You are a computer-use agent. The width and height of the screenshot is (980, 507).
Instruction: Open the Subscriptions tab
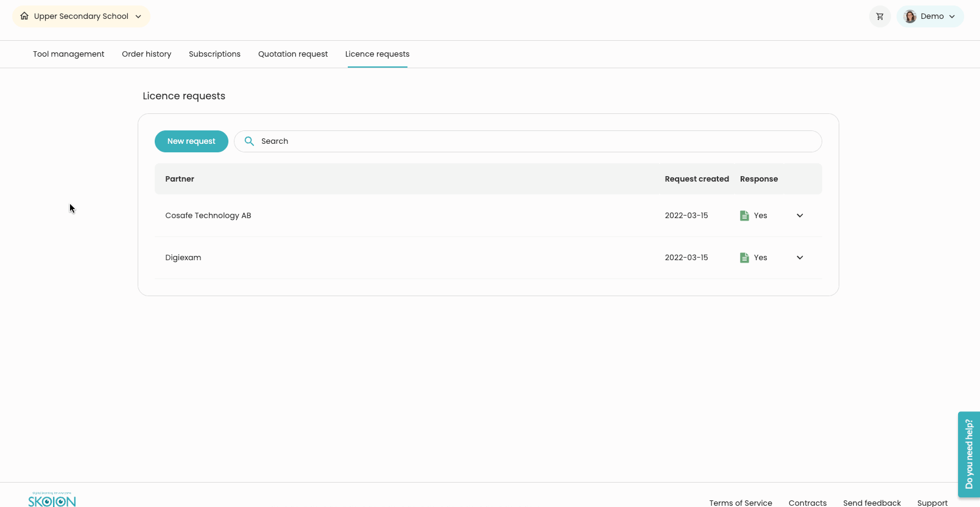(214, 54)
